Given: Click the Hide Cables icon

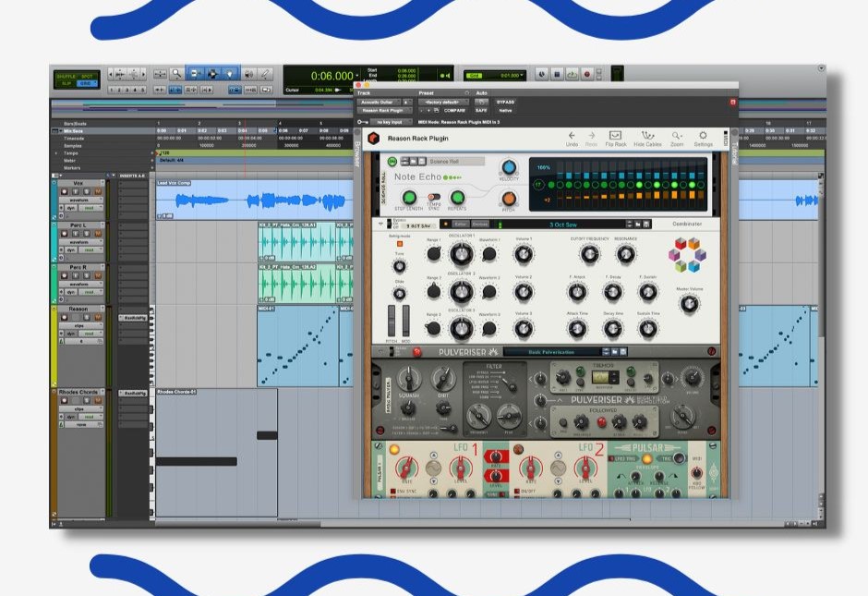Looking at the screenshot, I should coord(647,138).
